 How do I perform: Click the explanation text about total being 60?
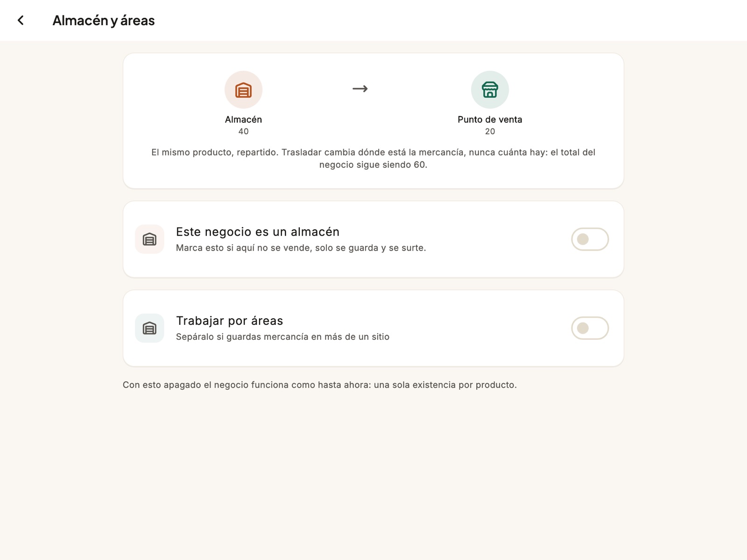pos(373,158)
